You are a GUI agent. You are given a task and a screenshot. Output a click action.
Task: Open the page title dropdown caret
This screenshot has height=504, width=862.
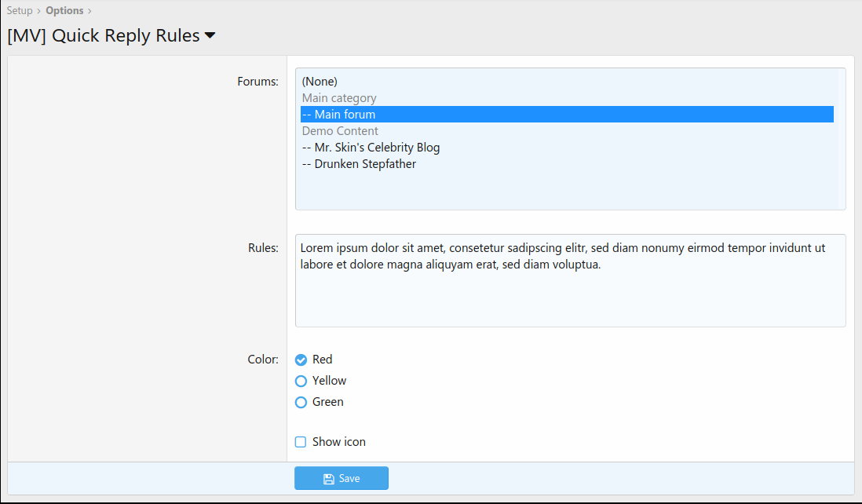tap(210, 36)
